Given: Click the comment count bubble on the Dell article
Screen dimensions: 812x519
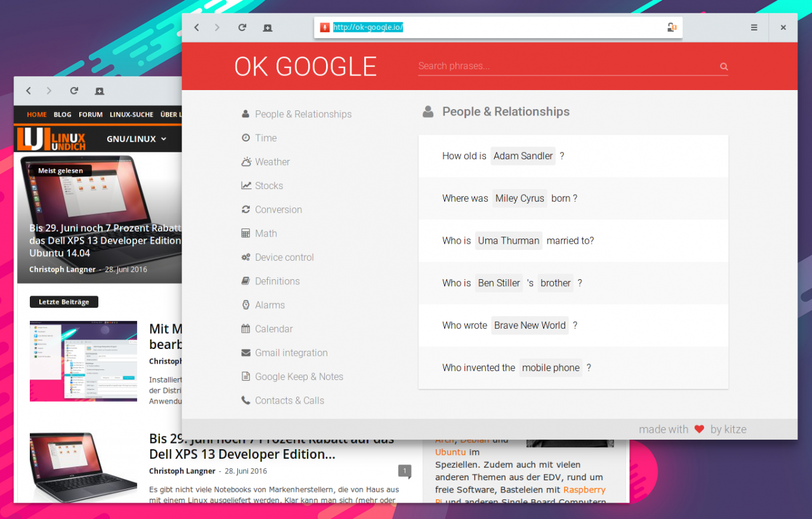Looking at the screenshot, I should (404, 471).
